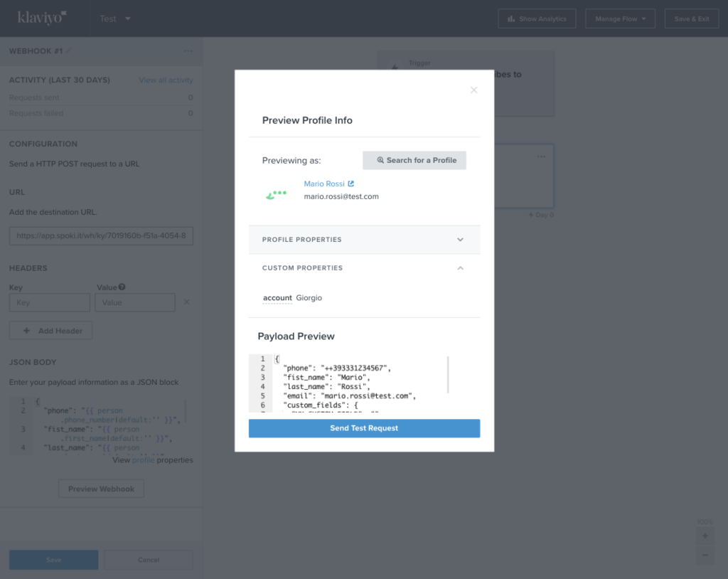The width and height of the screenshot is (728, 579).
Task: Click the zoom out minus button
Action: tap(705, 555)
